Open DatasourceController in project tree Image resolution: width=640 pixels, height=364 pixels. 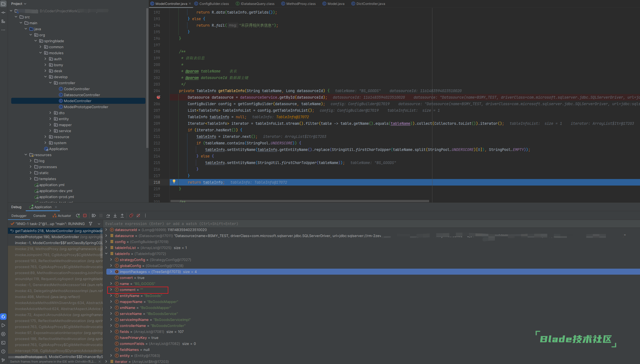82,95
